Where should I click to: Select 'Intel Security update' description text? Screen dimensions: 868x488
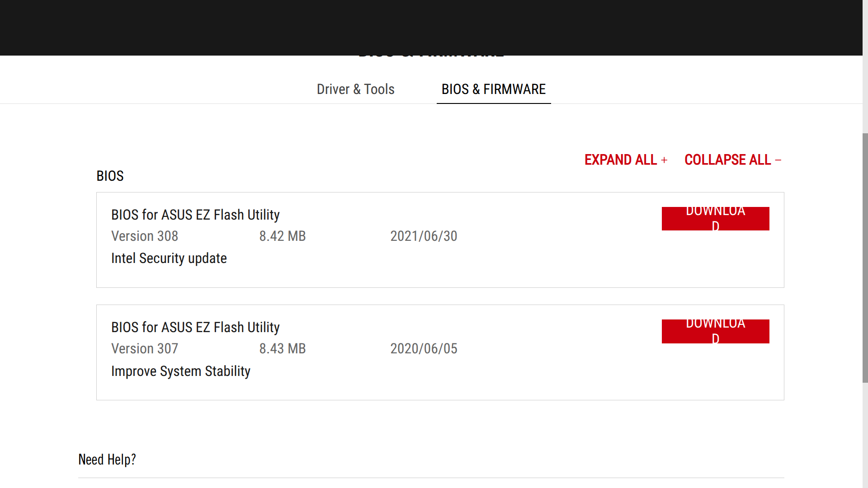click(169, 258)
